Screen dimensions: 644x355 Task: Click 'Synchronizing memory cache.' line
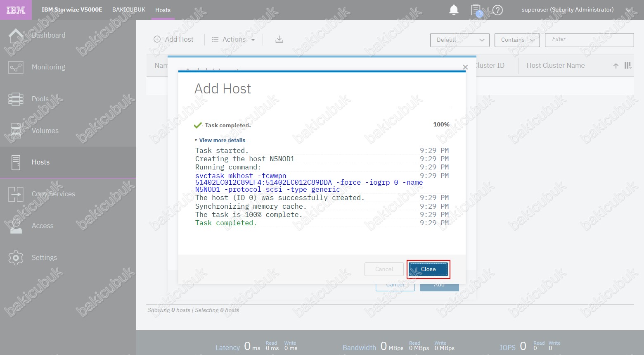point(251,206)
